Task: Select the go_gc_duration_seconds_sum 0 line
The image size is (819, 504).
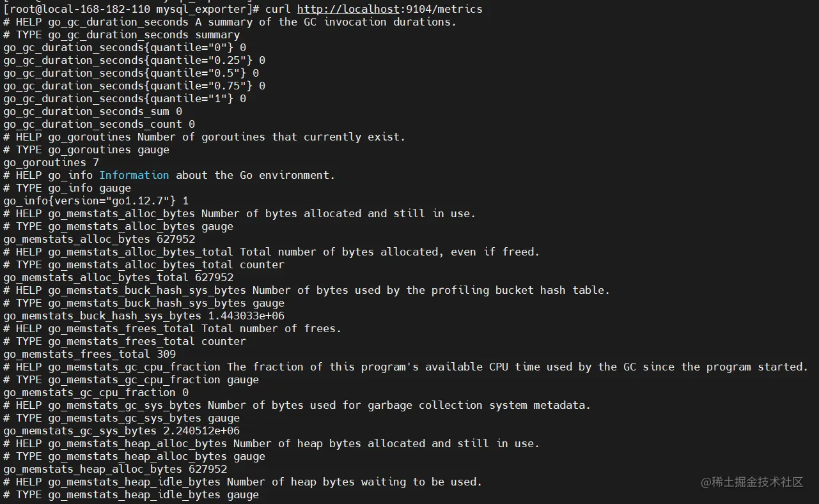Action: click(x=93, y=111)
